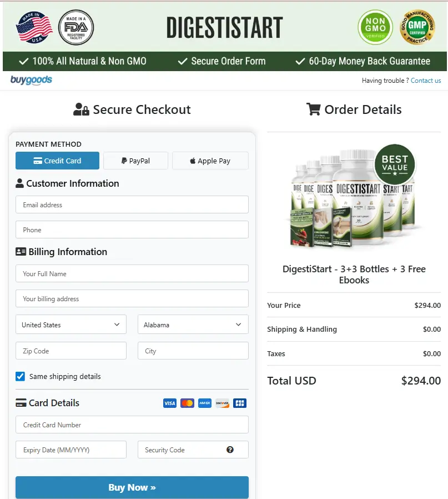Image resolution: width=448 pixels, height=499 pixels.
Task: Open the Contact us link
Action: click(426, 80)
